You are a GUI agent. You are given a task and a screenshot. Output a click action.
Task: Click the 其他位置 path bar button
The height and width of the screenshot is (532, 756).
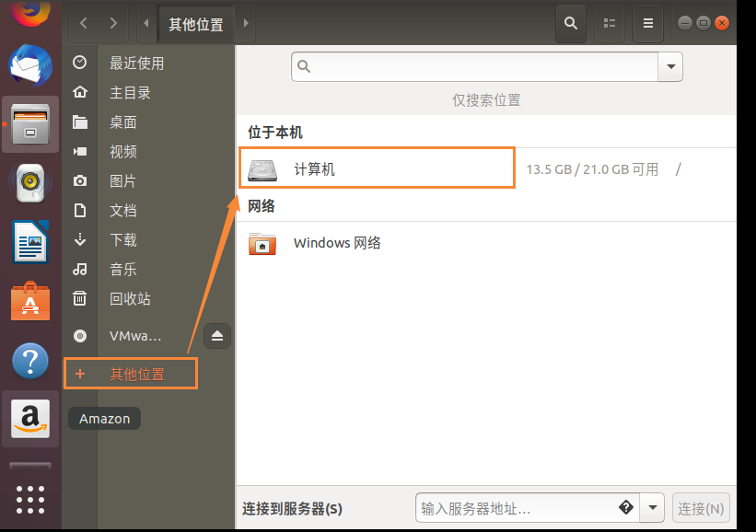(x=196, y=24)
